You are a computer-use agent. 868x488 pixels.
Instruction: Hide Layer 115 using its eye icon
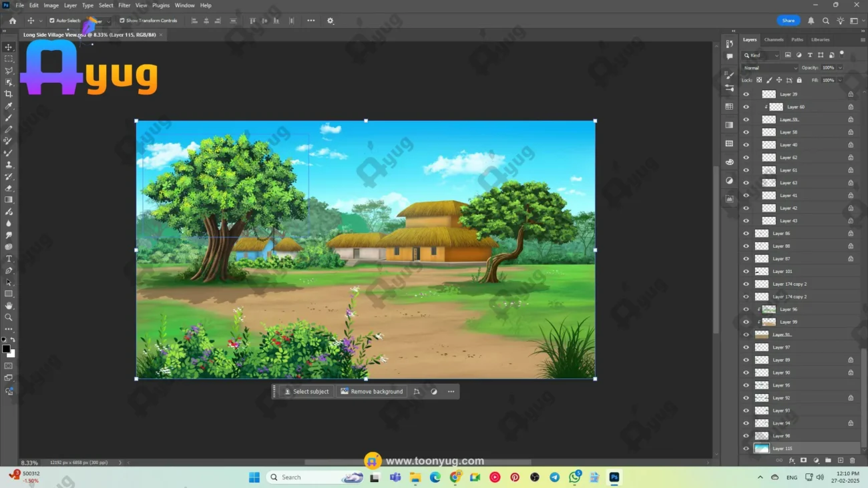pos(746,449)
